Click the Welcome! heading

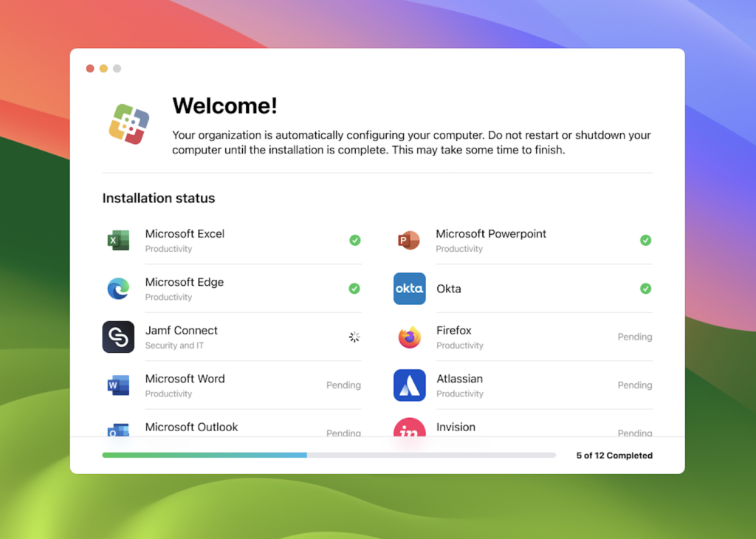pos(224,106)
